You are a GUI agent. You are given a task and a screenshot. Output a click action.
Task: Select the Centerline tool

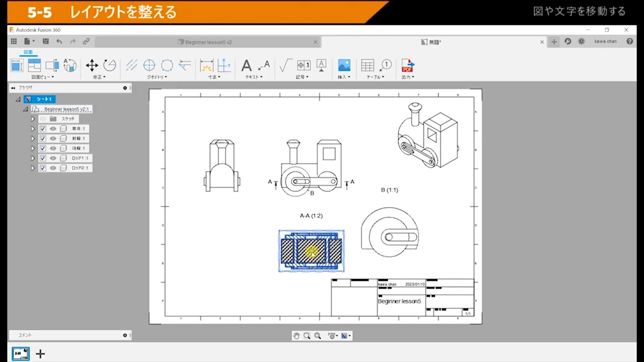coord(131,65)
